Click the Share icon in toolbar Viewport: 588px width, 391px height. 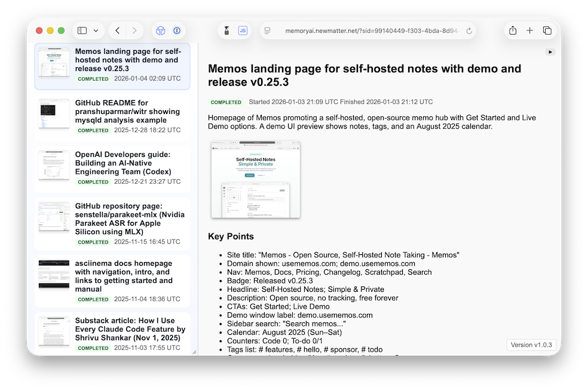click(512, 30)
